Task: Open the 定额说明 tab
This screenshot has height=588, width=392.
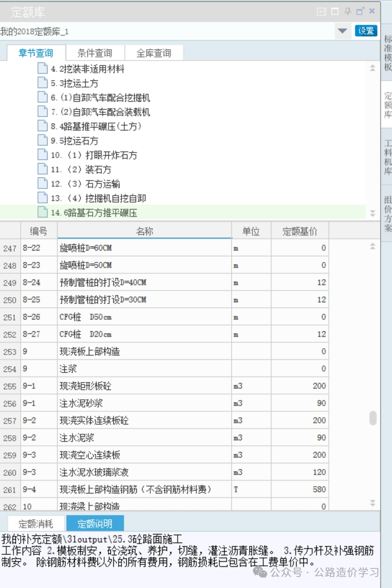Action: click(x=95, y=523)
